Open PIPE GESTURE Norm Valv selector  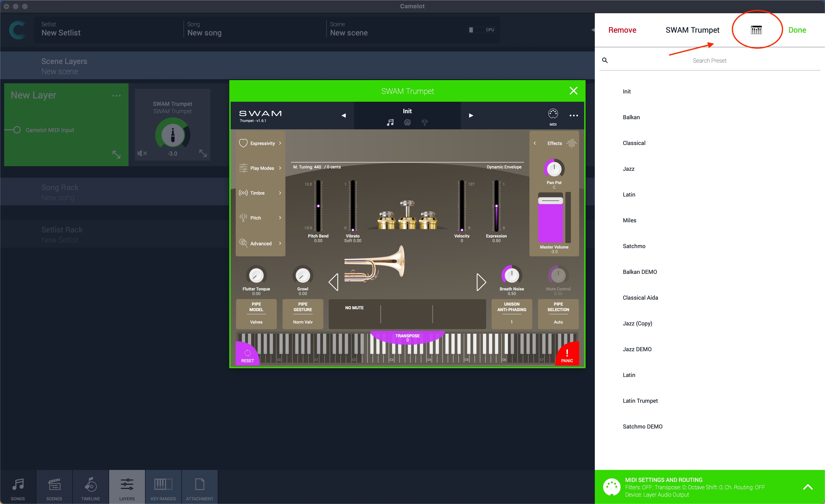click(x=303, y=314)
